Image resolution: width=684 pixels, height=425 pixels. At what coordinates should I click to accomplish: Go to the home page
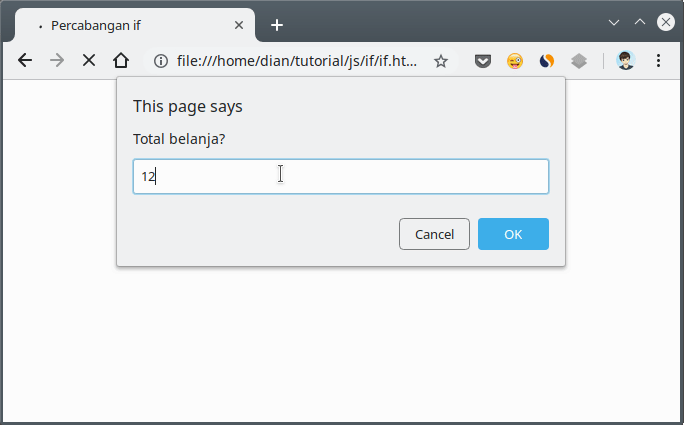click(x=121, y=60)
